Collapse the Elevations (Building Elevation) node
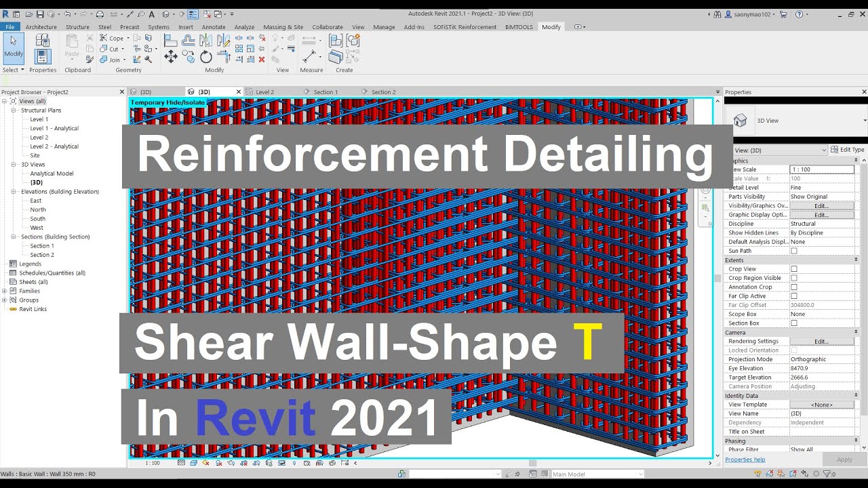The image size is (868, 488). tap(14, 192)
